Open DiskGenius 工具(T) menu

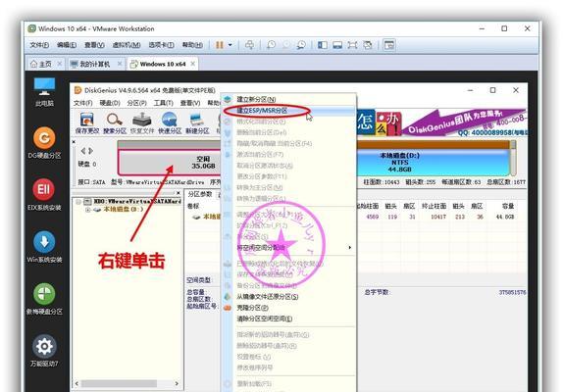(x=164, y=103)
